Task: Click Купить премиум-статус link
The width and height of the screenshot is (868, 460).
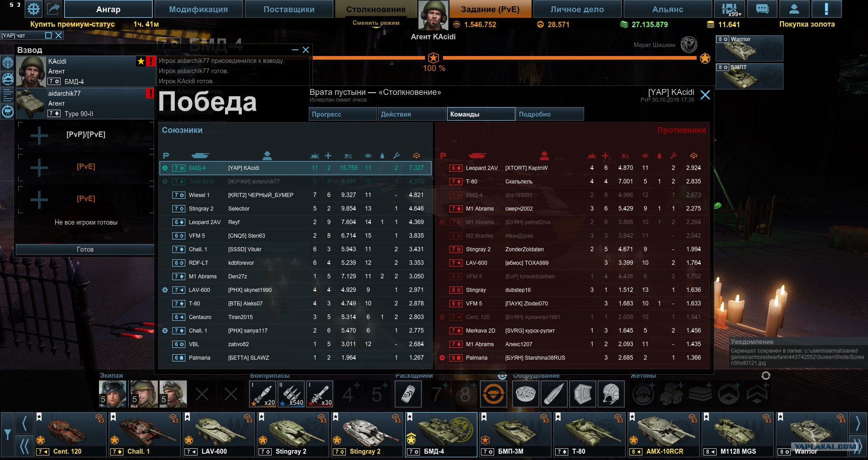Action: (72, 24)
